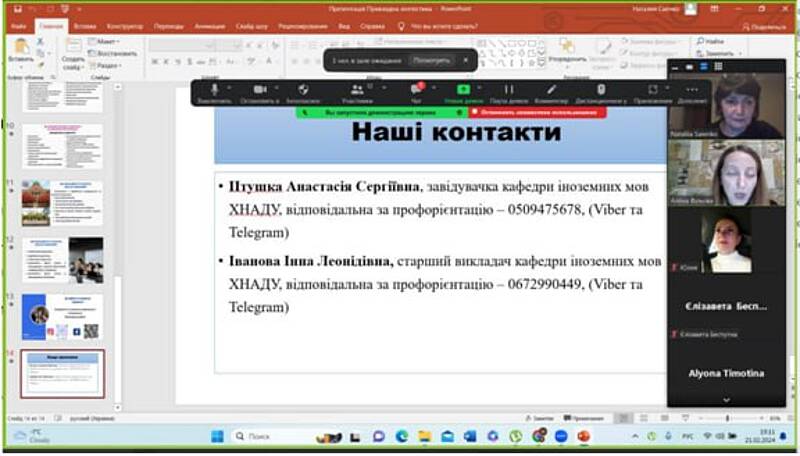This screenshot has width=800, height=456.
Task: Open the Layout dropdown
Action: pos(104,41)
